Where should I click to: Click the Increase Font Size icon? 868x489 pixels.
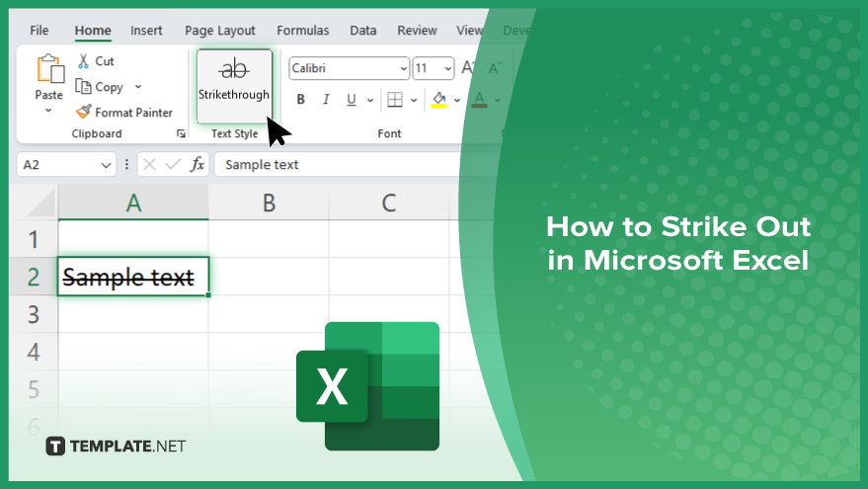(468, 68)
